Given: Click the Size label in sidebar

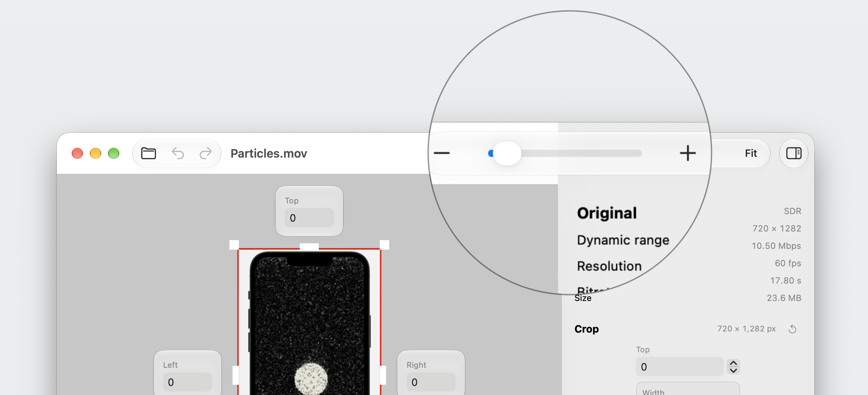Looking at the screenshot, I should pos(583,298).
